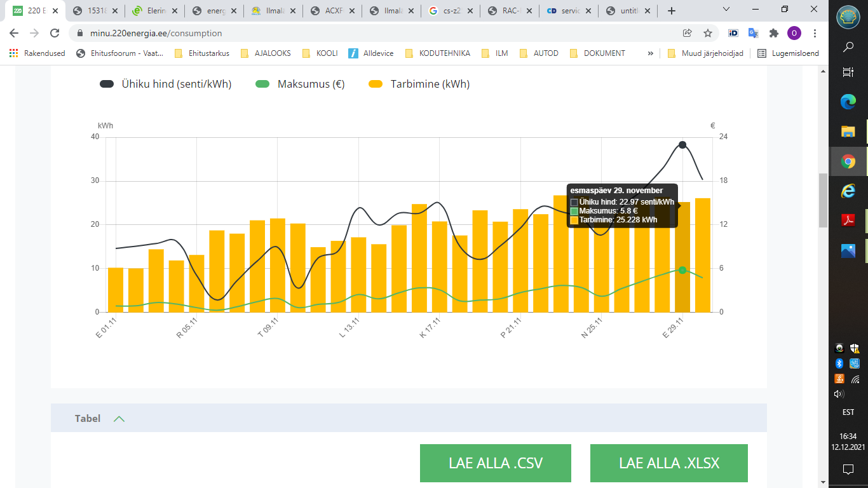
Task: Bookmark this page with the star icon
Action: [707, 33]
